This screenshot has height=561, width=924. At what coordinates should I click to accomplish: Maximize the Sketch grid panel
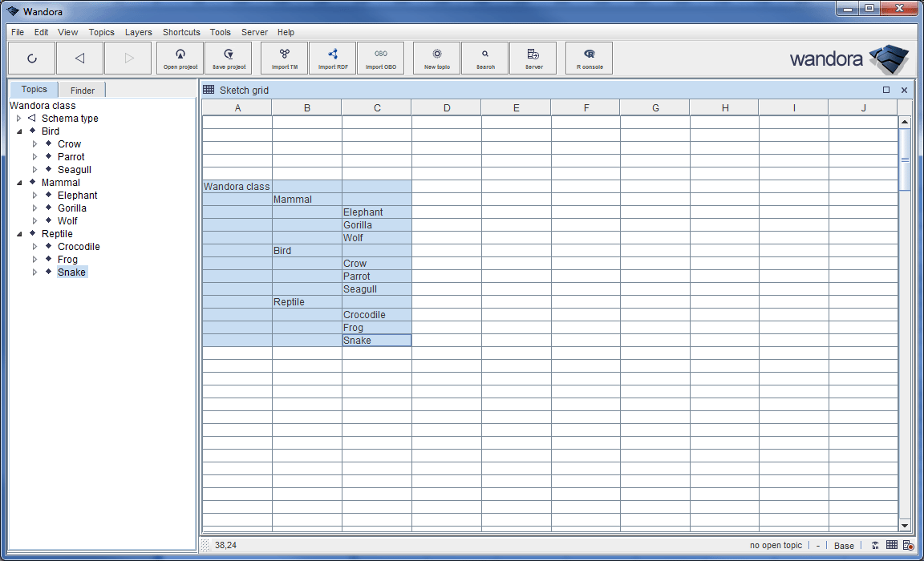pos(886,90)
